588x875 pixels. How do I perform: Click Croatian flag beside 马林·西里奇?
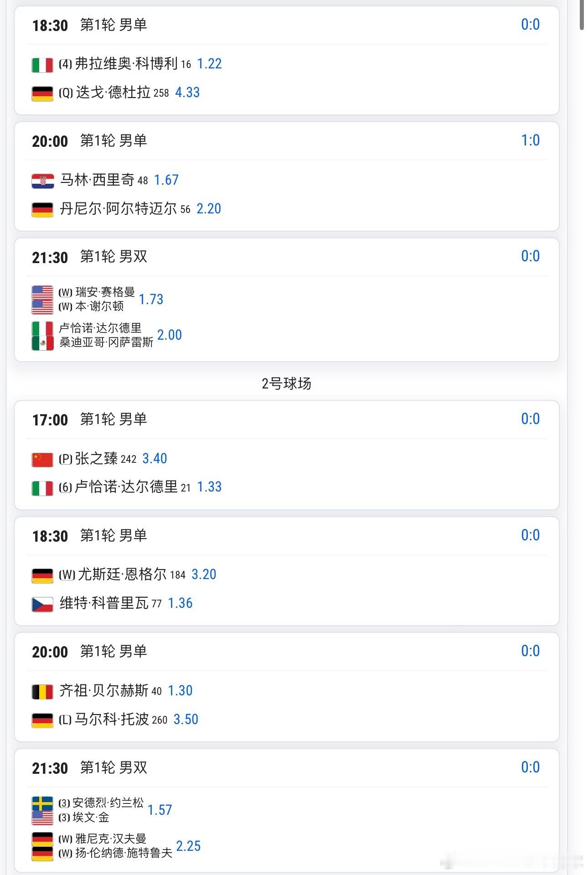[42, 181]
